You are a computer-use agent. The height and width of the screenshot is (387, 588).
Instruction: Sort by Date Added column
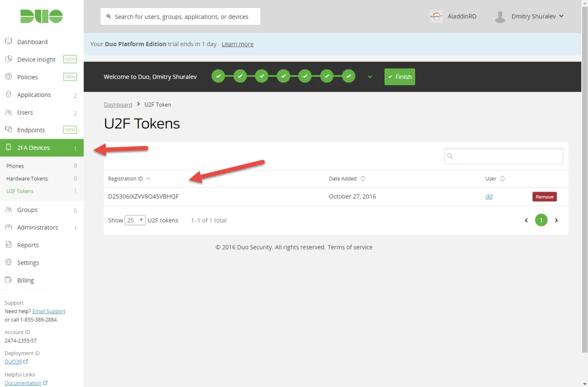[x=347, y=179]
